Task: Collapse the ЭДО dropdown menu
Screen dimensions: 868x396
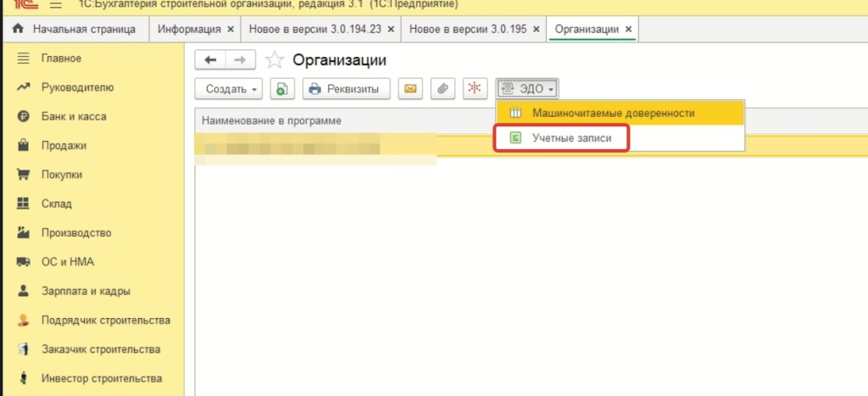Action: pyautogui.click(x=526, y=88)
